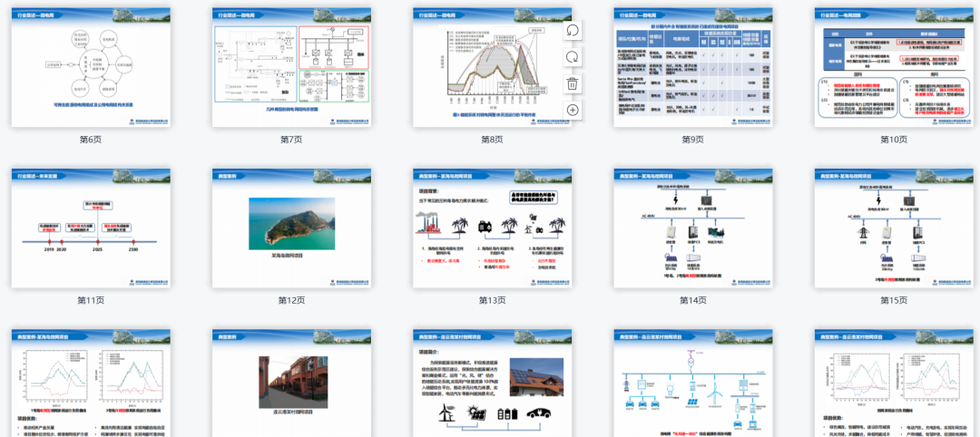Select the 第10页 policy slide thumbnail
The height and width of the screenshot is (437, 980).
pyautogui.click(x=894, y=67)
